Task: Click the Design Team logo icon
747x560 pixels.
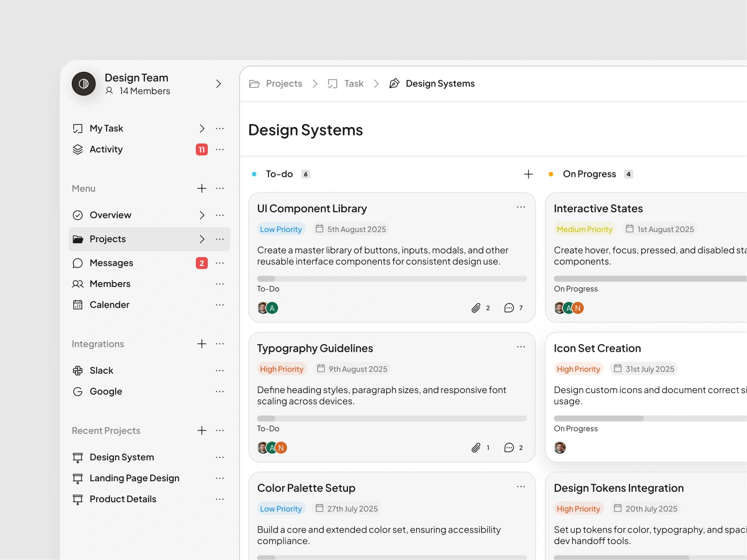Action: 84,84
